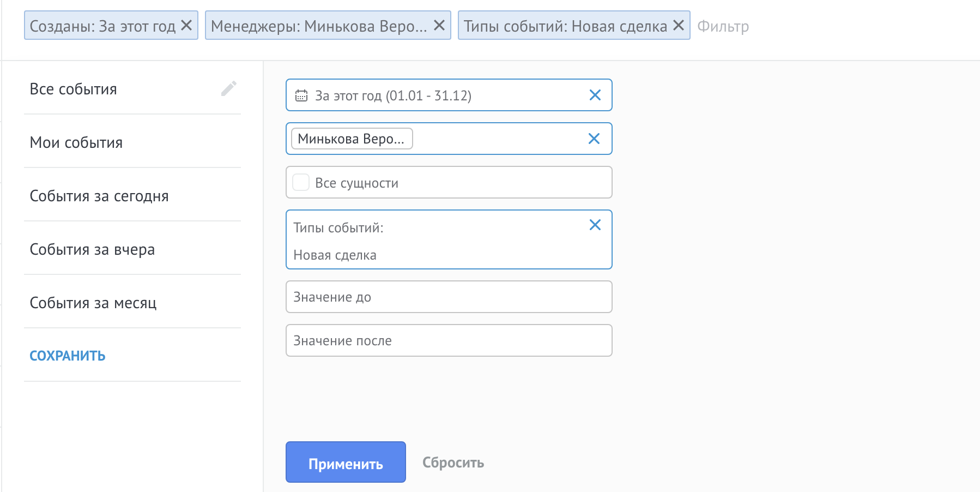Clear the 'Типы событий' field with its X icon
This screenshot has width=980, height=492.
(595, 225)
